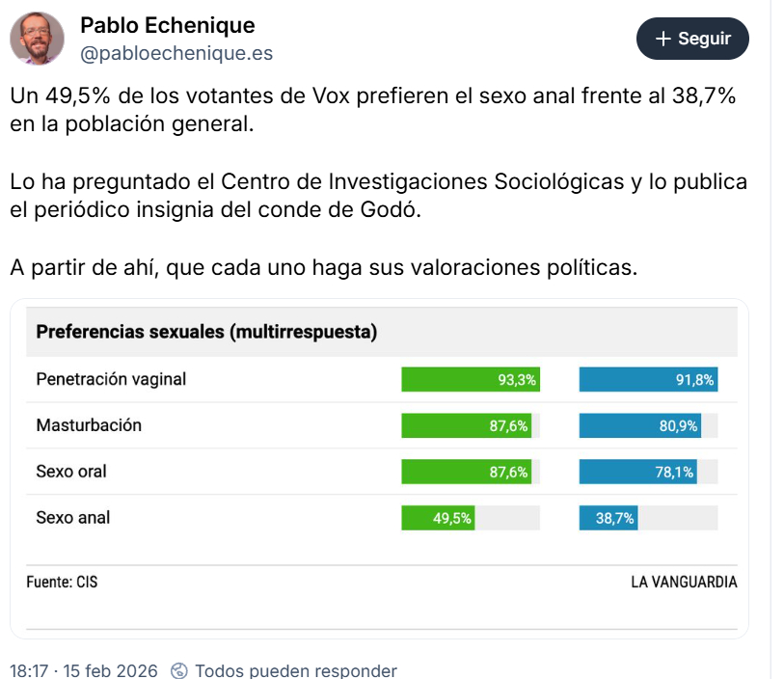This screenshot has width=784, height=679.
Task: Click the blue 80,9% bar
Action: 639,426
